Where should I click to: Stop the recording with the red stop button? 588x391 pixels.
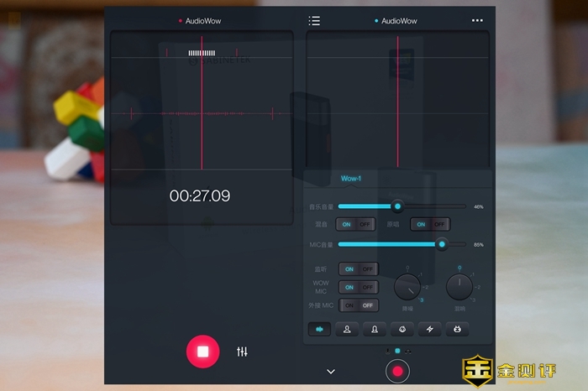[x=202, y=351]
